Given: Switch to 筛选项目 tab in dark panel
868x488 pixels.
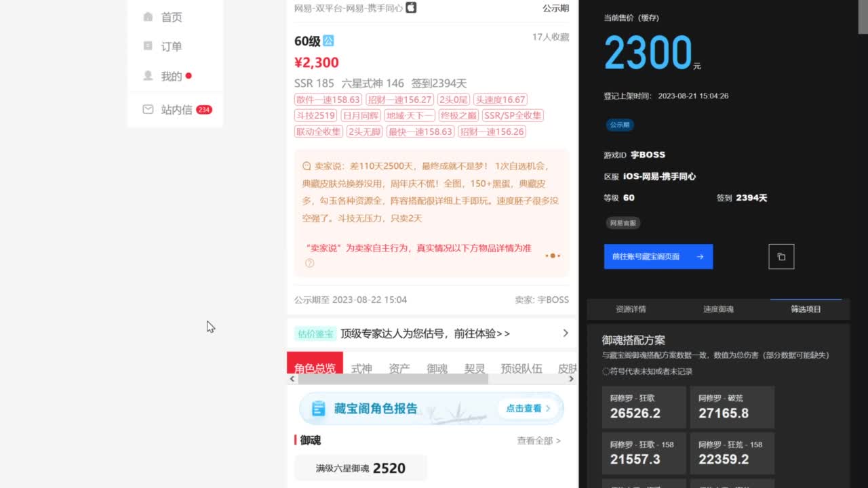Looking at the screenshot, I should click(806, 309).
